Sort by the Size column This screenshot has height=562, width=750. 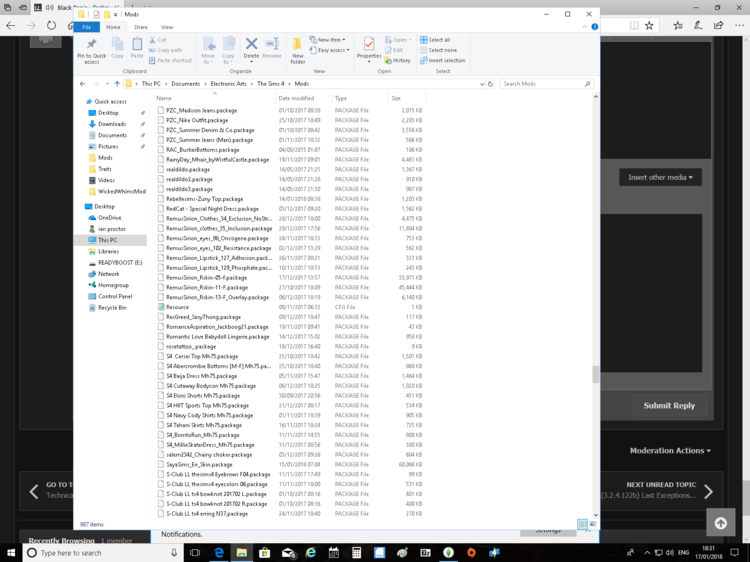coord(407,98)
